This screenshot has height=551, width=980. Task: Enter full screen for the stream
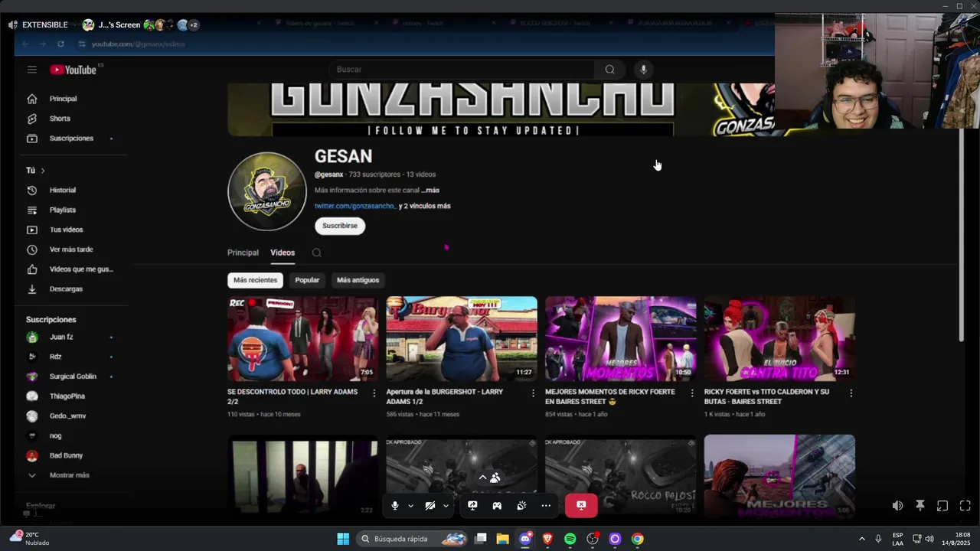click(x=965, y=506)
